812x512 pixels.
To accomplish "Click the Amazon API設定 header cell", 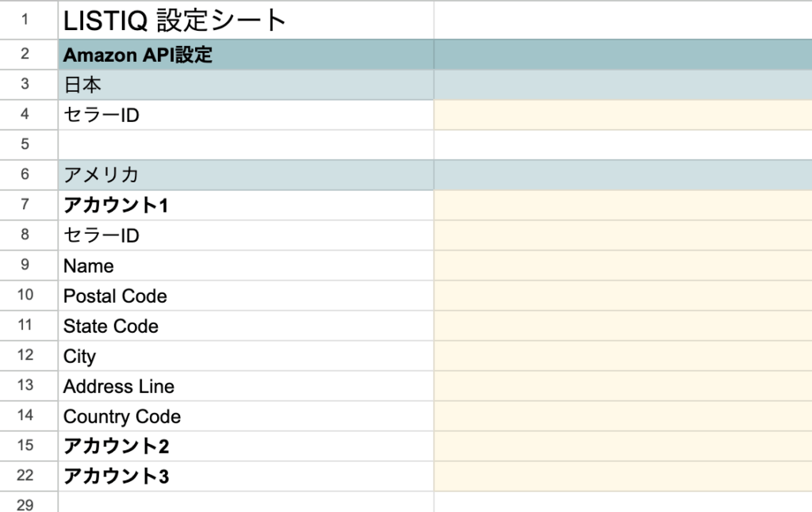I will tap(246, 55).
